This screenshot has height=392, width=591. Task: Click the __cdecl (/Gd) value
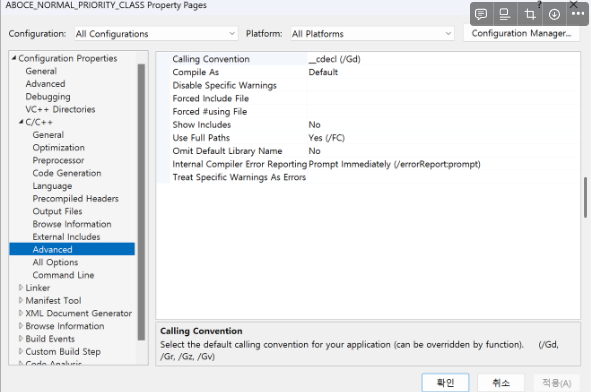click(x=334, y=59)
